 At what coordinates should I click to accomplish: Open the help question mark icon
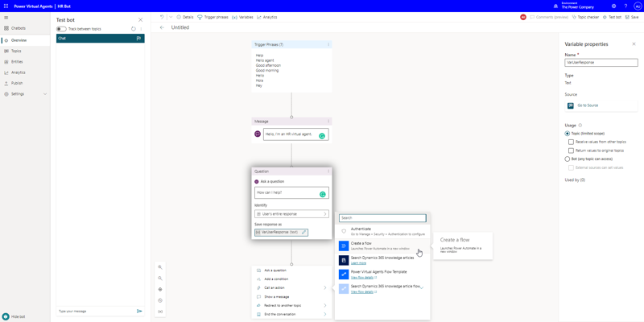click(x=625, y=6)
